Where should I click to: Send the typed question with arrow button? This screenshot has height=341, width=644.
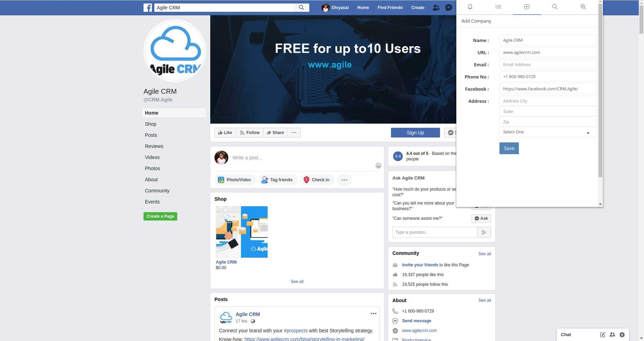(484, 232)
